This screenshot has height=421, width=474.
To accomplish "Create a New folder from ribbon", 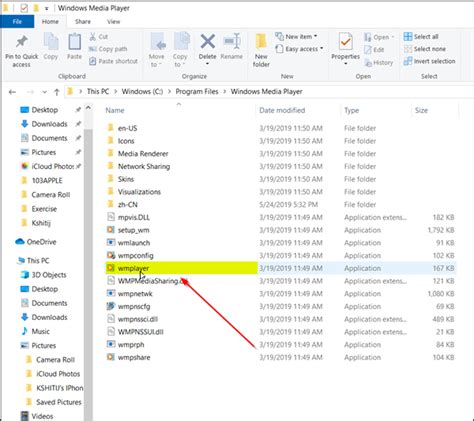I will [261, 50].
